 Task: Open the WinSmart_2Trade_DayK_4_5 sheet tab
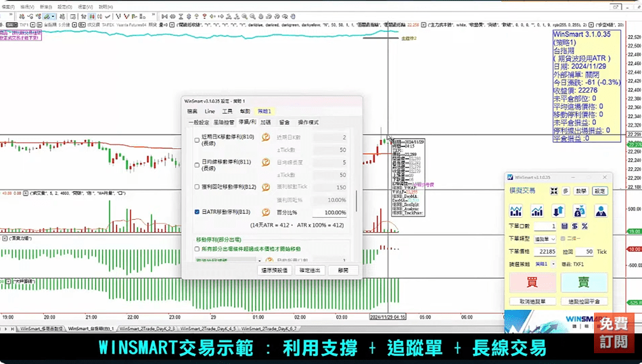click(x=208, y=329)
